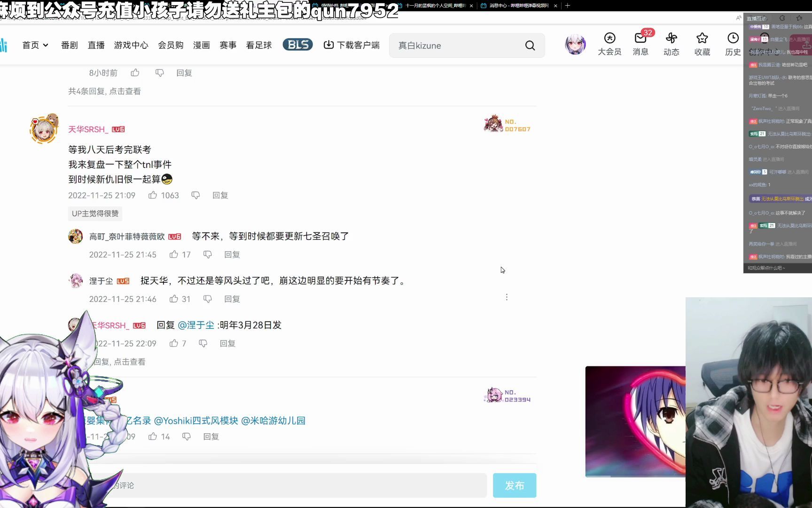812x508 pixels.
Task: Click the @涅于尘 mention link
Action: pyautogui.click(x=196, y=325)
